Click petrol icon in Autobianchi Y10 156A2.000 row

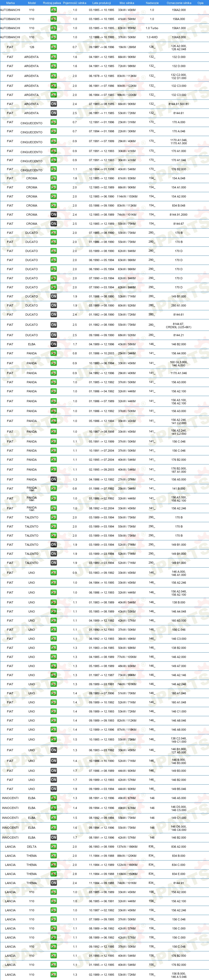click(54, 10)
